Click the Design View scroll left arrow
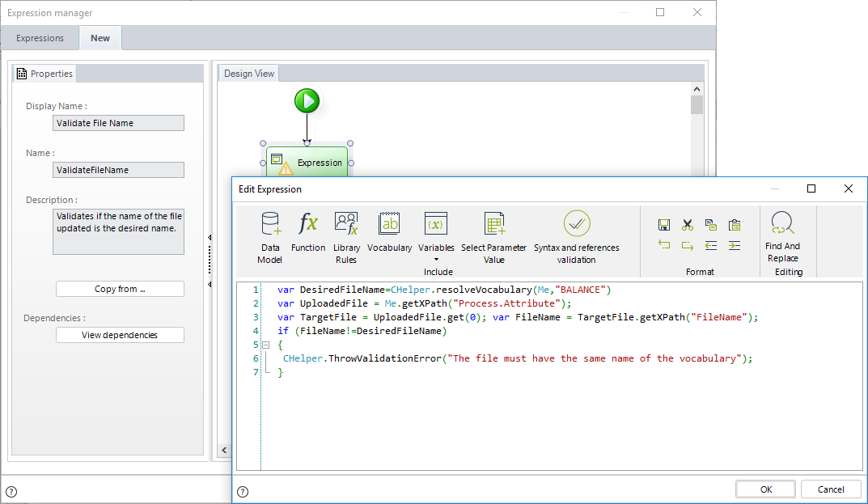 [224, 450]
